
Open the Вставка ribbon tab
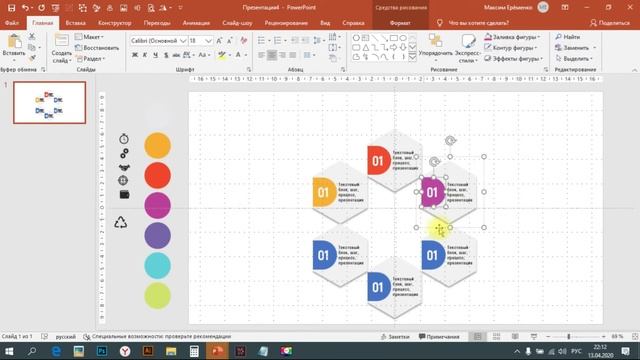(x=76, y=23)
